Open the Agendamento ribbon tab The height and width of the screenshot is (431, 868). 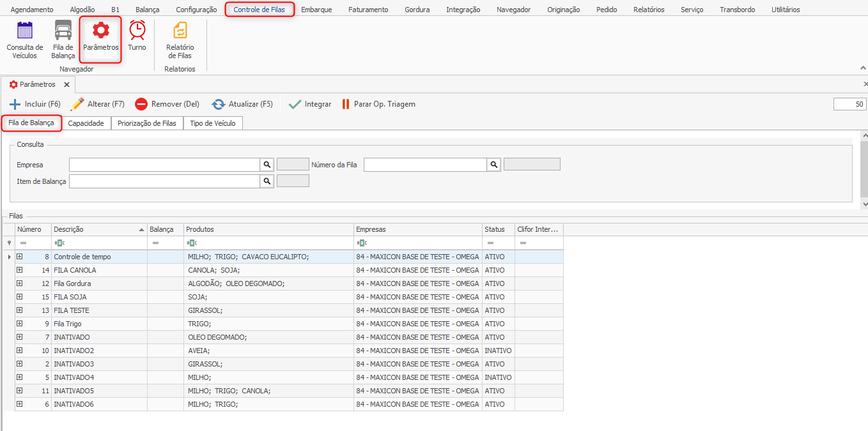(32, 10)
